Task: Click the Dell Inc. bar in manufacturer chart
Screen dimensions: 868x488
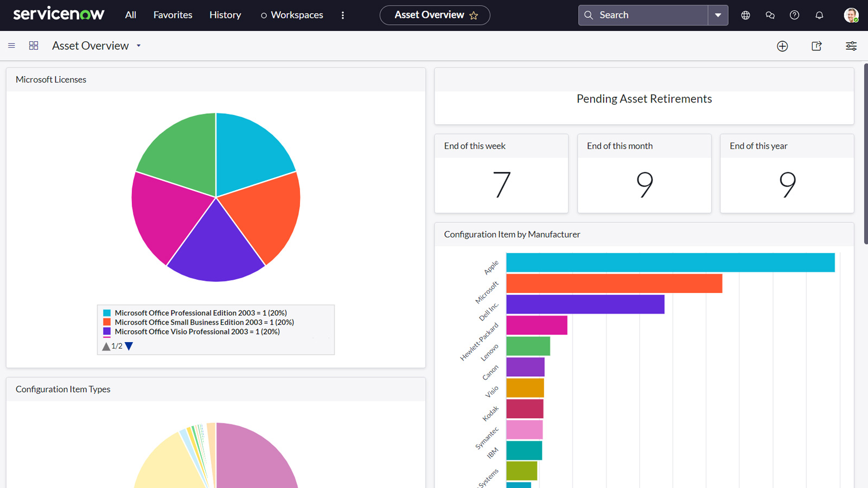Action: 585,304
